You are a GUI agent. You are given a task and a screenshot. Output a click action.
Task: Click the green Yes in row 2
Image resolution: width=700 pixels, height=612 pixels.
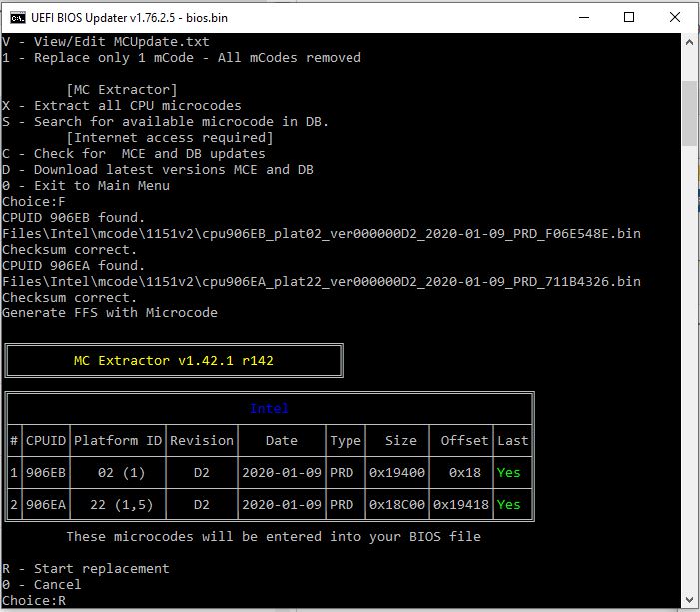coord(509,505)
